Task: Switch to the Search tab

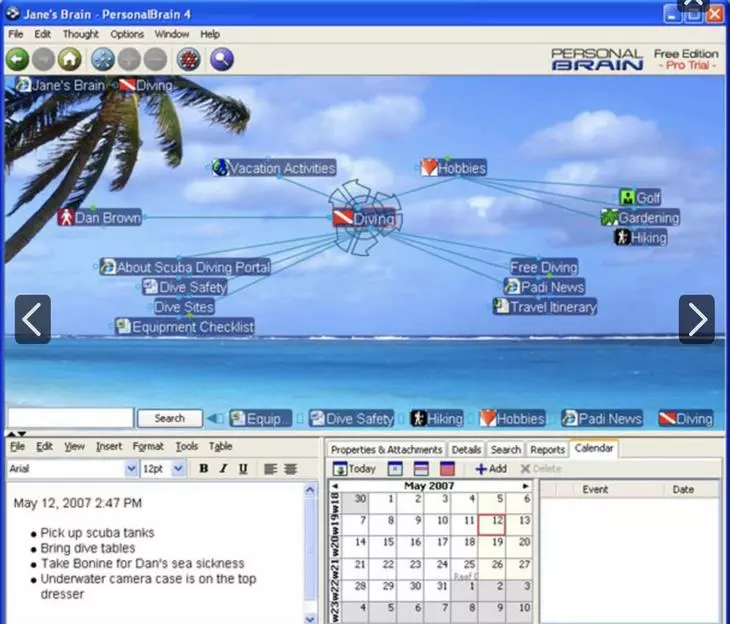Action: click(x=506, y=449)
